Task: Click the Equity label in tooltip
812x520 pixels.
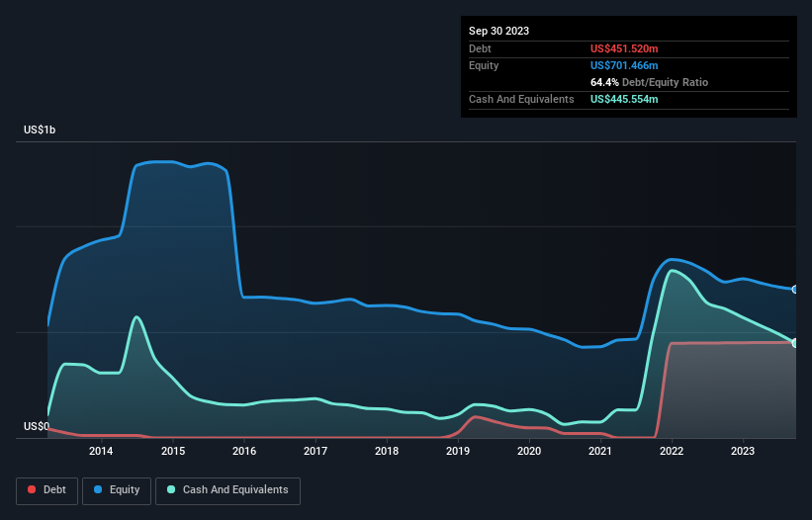Action: pos(484,65)
